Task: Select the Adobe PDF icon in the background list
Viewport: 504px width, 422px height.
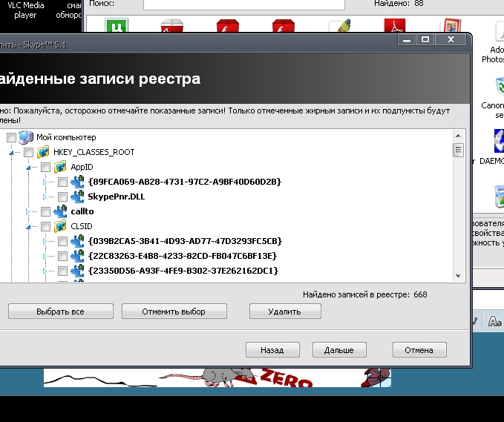Action: pyautogui.click(x=395, y=25)
